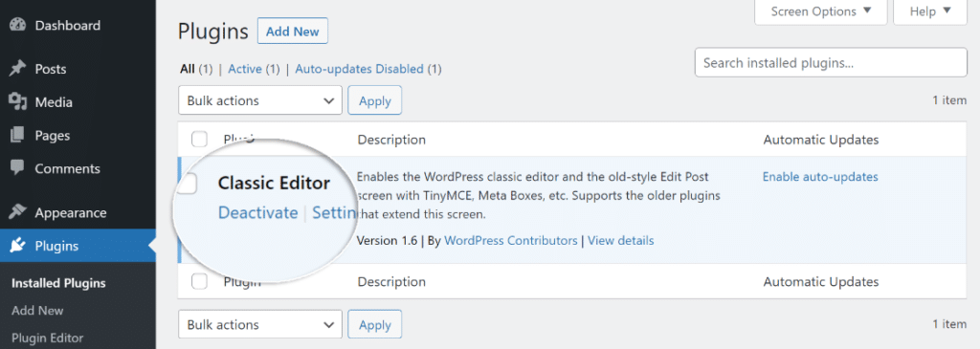
Task: Click the Dashboard gauge icon
Action: coord(17,26)
